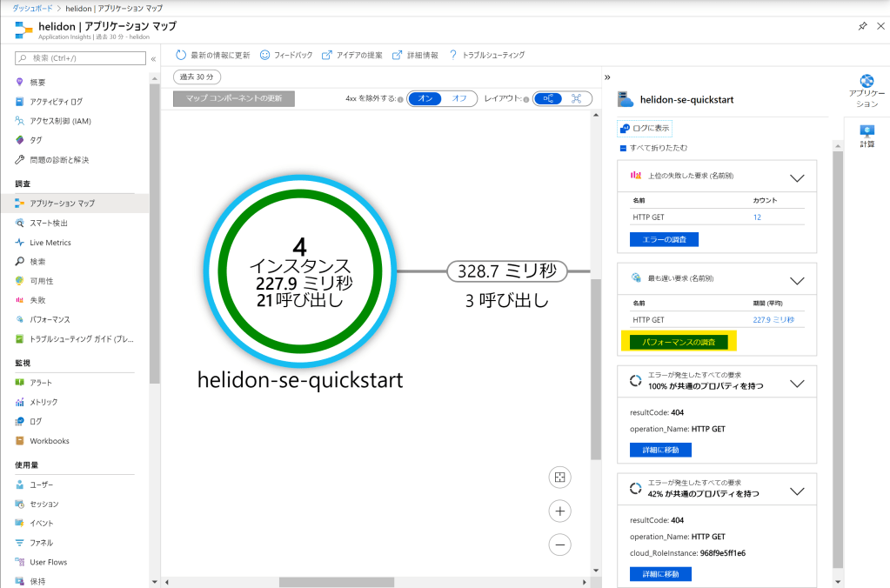Select パフォーマンス in the left menu
890x588 pixels.
pyautogui.click(x=50, y=319)
